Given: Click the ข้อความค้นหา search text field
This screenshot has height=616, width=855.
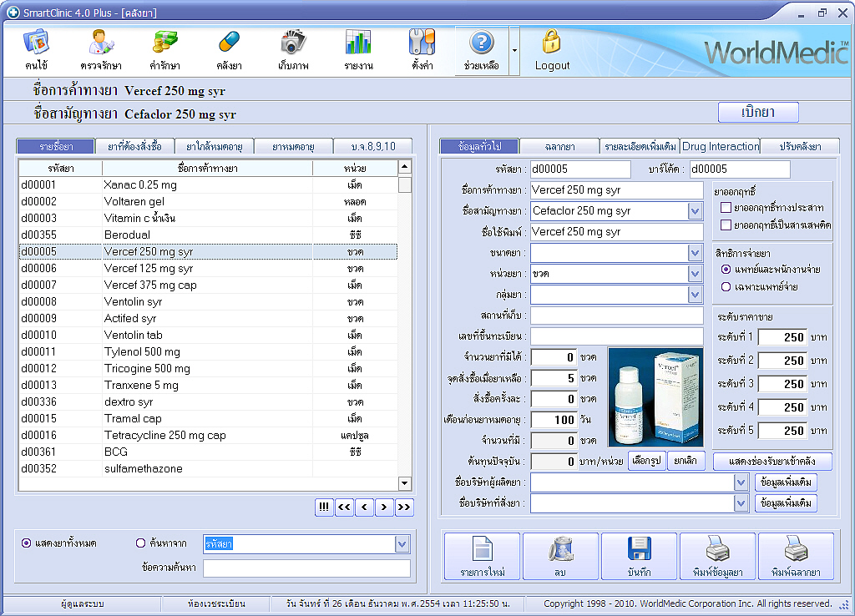Looking at the screenshot, I should click(307, 568).
